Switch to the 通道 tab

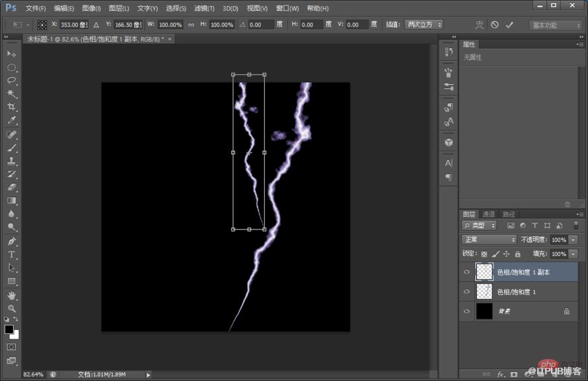pyautogui.click(x=489, y=214)
